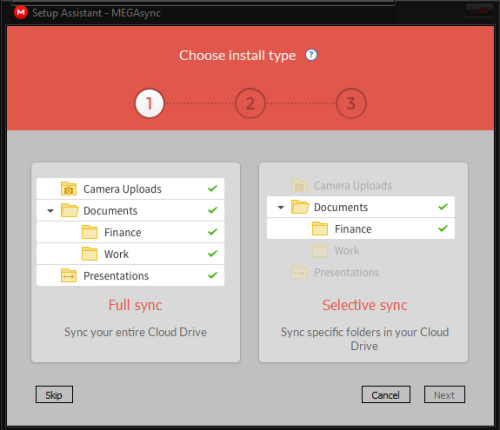Click the Next button
The image size is (500, 430).
(x=444, y=395)
